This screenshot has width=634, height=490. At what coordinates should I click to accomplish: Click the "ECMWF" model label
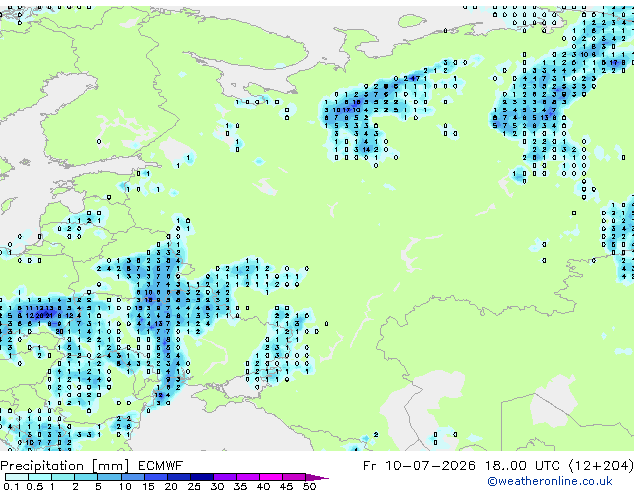coord(161,466)
